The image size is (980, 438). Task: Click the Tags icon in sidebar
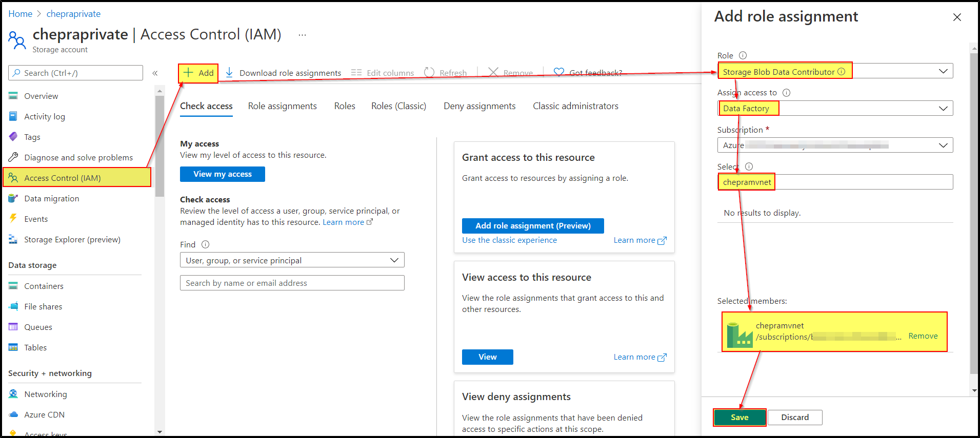click(x=13, y=137)
